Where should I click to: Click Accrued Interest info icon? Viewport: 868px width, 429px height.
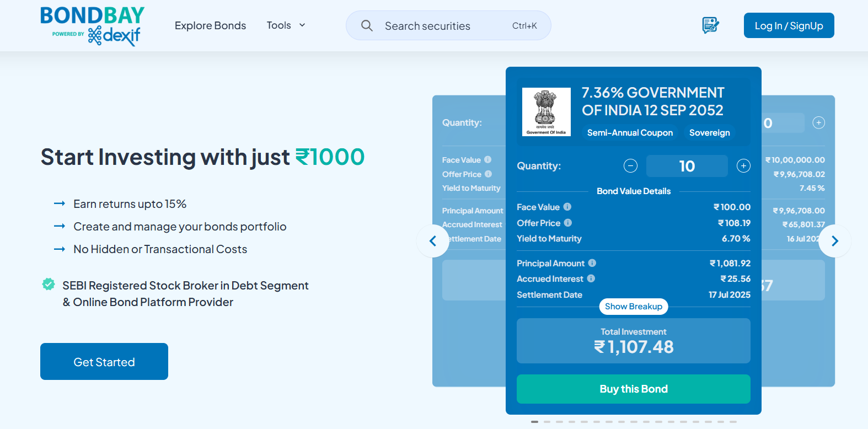click(x=591, y=278)
